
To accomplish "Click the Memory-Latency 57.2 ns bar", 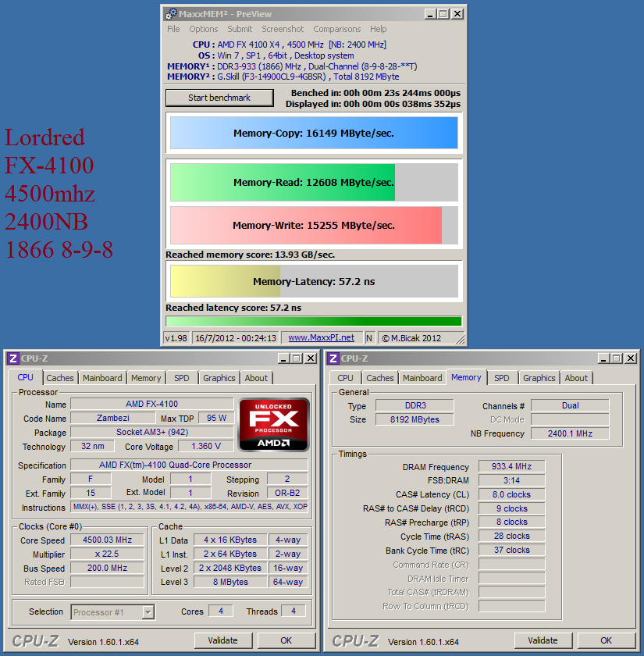I will pyautogui.click(x=314, y=281).
